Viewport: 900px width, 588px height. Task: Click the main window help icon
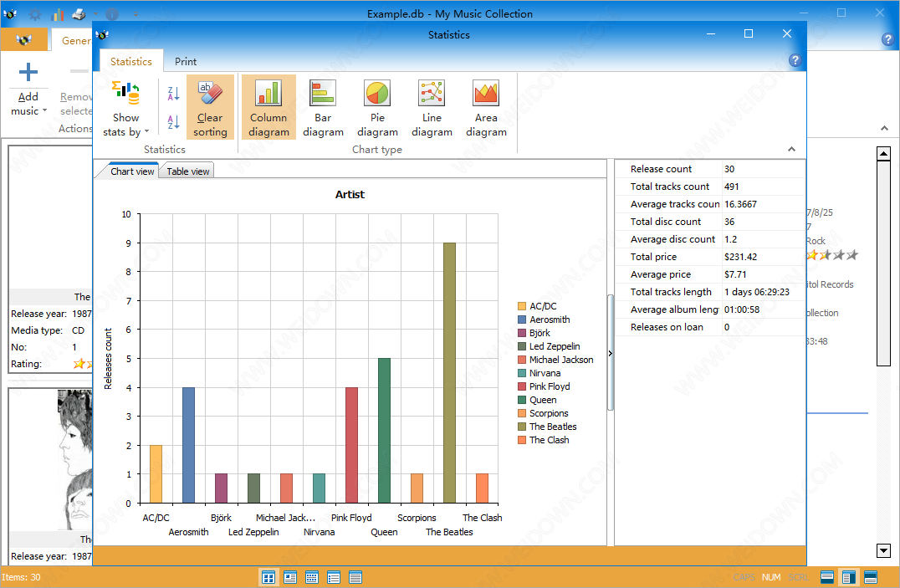click(x=887, y=39)
